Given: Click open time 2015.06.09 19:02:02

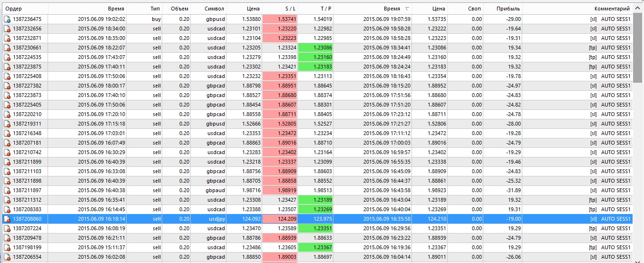Looking at the screenshot, I should pyautogui.click(x=101, y=19).
